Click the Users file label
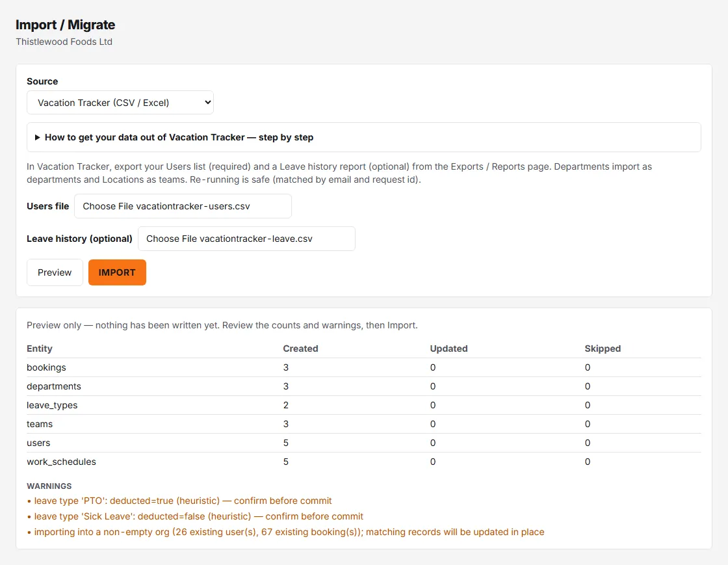 point(48,206)
